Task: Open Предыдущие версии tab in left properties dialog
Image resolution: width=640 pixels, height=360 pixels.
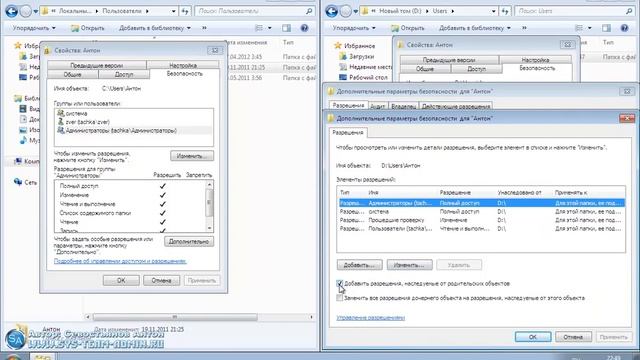Action: coord(97,65)
